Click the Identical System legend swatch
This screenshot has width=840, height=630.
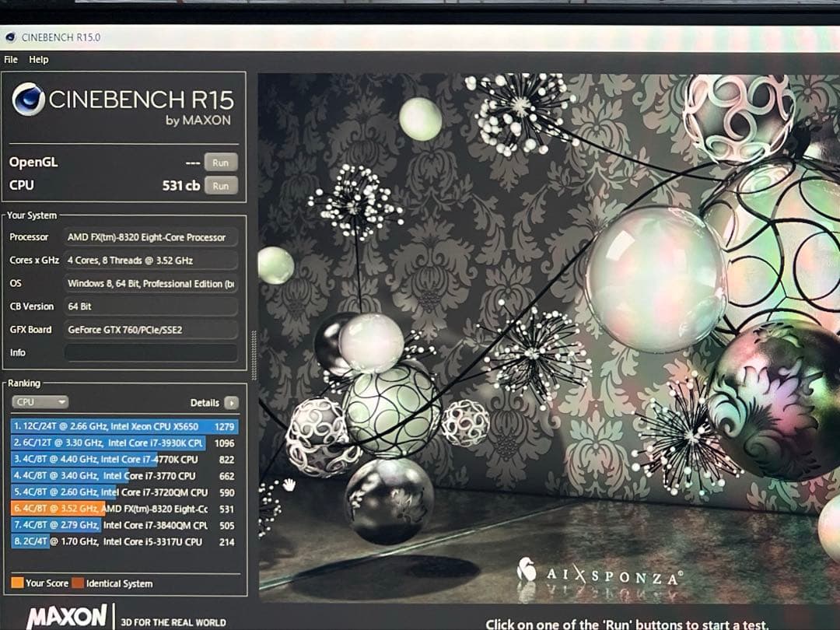click(78, 583)
